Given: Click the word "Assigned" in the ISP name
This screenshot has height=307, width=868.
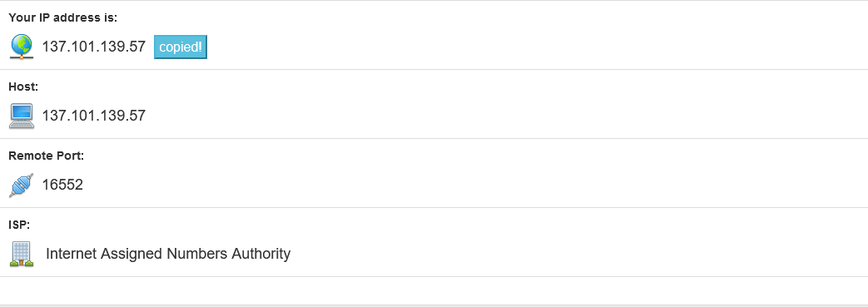Looking at the screenshot, I should pyautogui.click(x=128, y=254).
